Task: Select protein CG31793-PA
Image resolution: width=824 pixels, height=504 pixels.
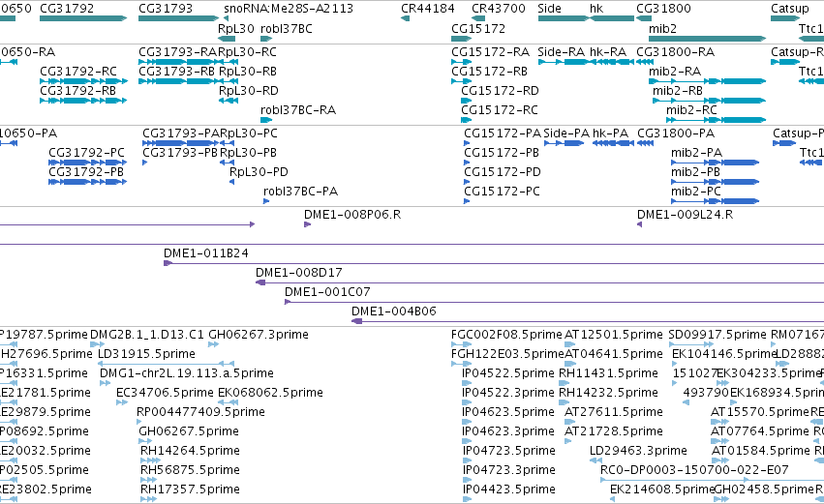Action: click(x=180, y=133)
